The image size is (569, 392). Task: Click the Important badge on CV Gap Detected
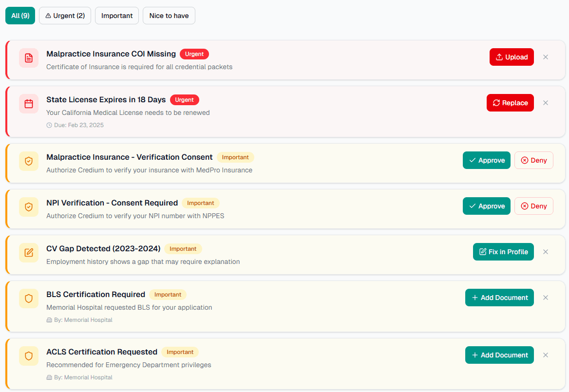tap(183, 249)
